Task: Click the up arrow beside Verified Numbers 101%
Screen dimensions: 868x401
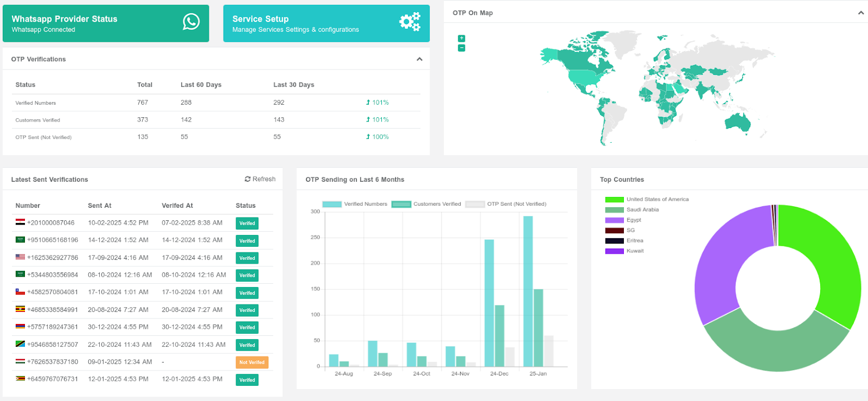Action: coord(368,103)
